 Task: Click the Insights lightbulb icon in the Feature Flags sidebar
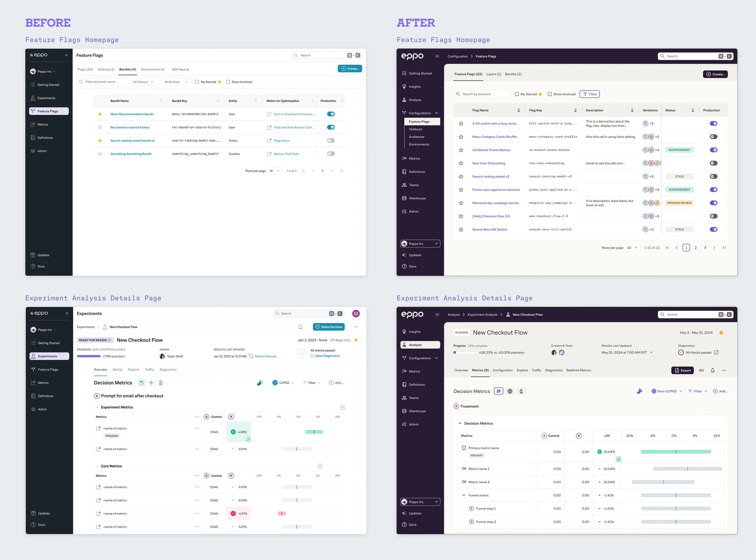click(404, 87)
